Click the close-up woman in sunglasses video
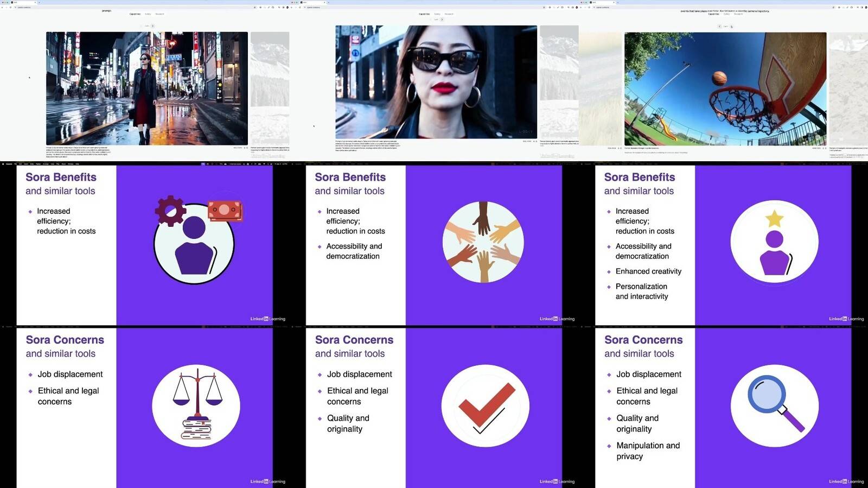Image resolution: width=868 pixels, height=488 pixels. [436, 82]
